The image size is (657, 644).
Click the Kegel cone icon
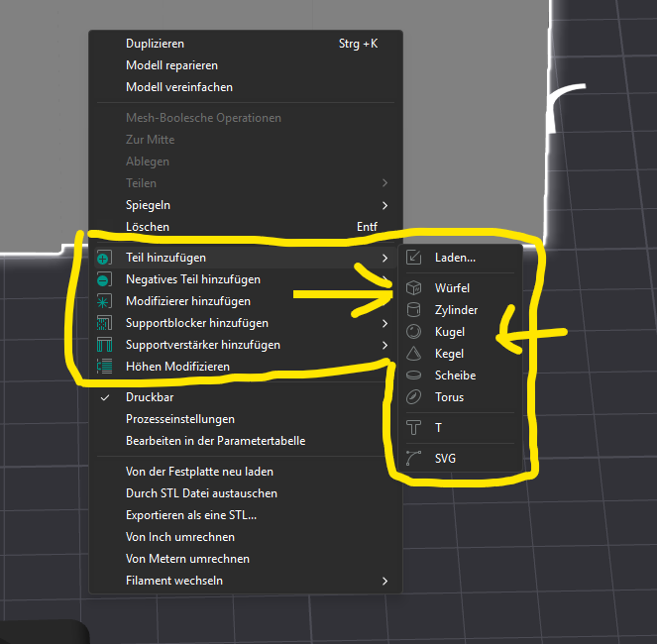[x=413, y=354]
